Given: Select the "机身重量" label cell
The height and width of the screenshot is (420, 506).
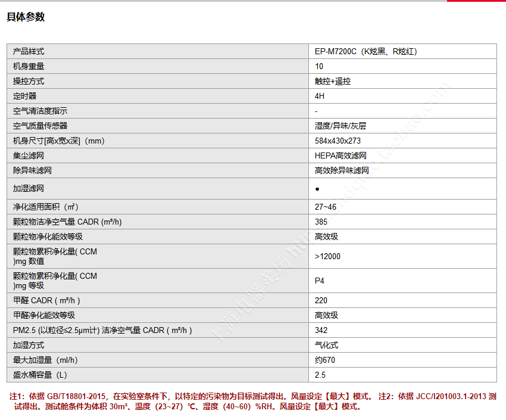Looking at the screenshot, I should 158,66.
